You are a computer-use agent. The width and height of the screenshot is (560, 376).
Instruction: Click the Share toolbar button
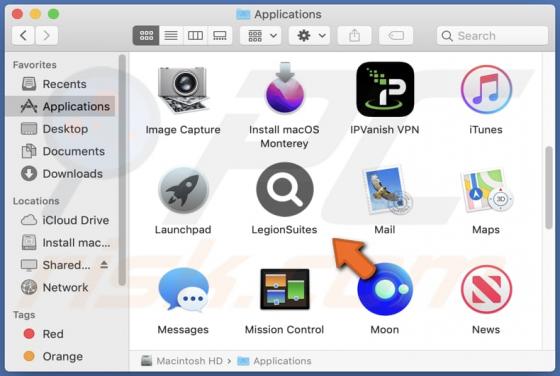tap(354, 35)
